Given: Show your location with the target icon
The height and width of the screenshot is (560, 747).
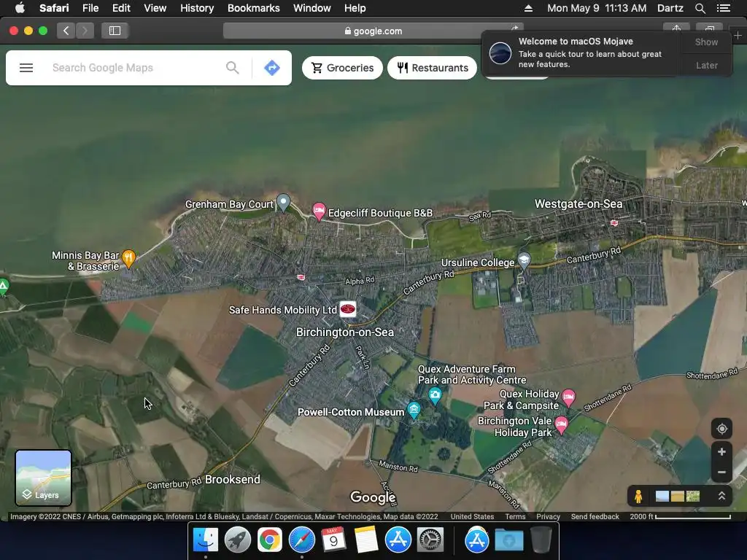Looking at the screenshot, I should tap(721, 429).
